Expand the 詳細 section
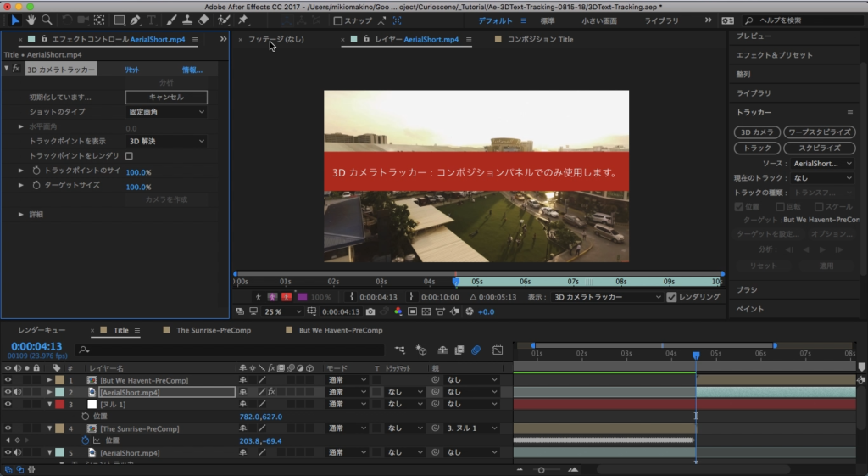 [21, 214]
